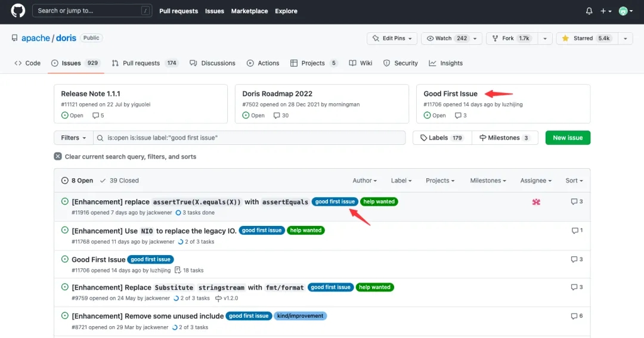Open pinned issue Doris Roadmap 2022
Viewport: 644px width, 338px height.
[277, 94]
